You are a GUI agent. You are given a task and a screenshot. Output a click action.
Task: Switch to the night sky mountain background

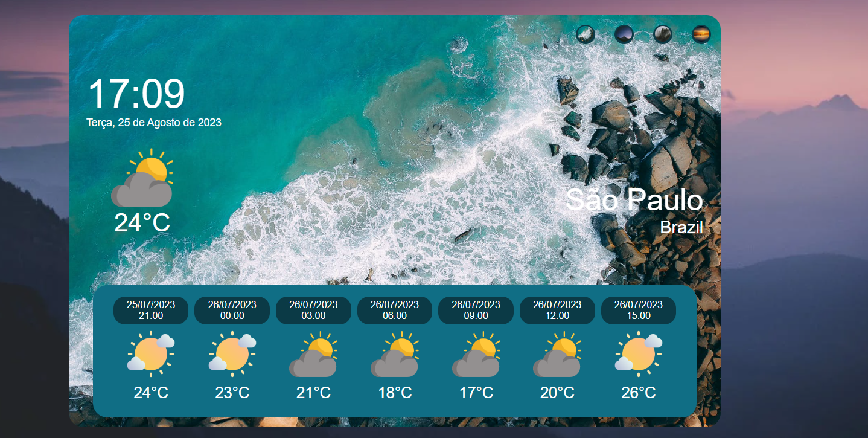[624, 34]
